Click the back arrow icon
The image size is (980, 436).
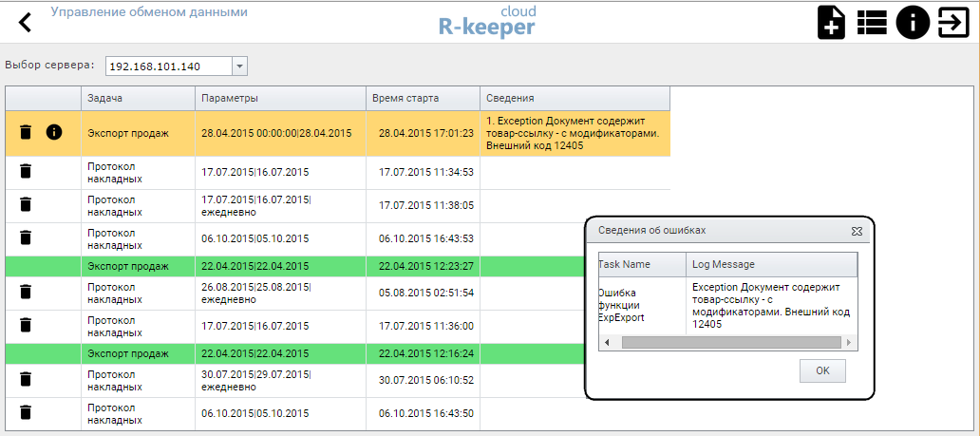tap(26, 22)
